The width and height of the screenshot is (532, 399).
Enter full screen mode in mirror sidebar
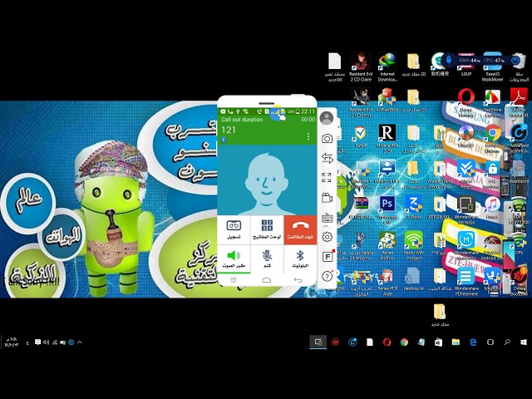pos(327,177)
